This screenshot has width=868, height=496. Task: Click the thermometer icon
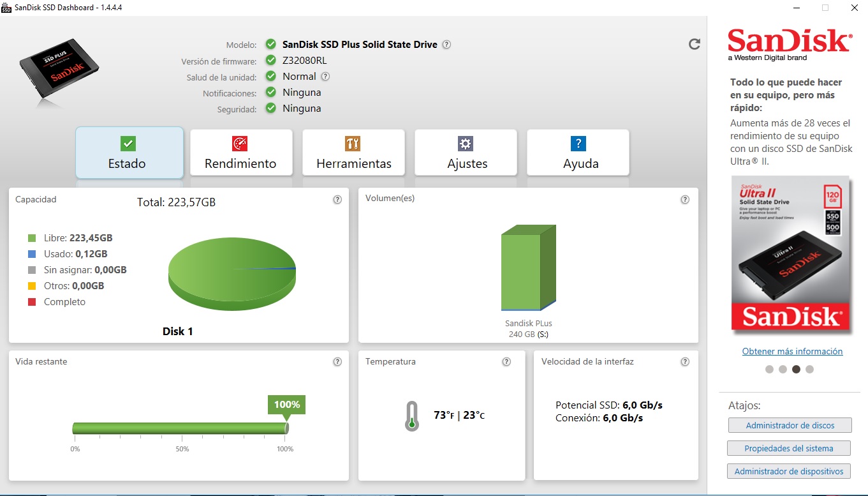(412, 416)
